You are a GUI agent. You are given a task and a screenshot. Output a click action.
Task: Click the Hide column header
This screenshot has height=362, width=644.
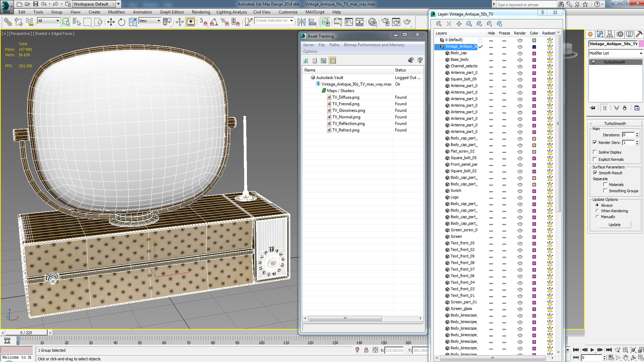[x=491, y=33]
